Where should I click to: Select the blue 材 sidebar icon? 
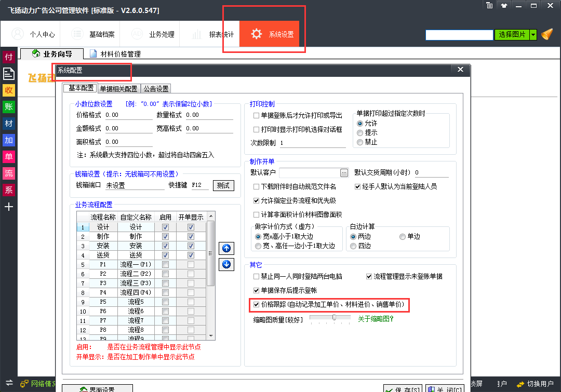coord(9,123)
